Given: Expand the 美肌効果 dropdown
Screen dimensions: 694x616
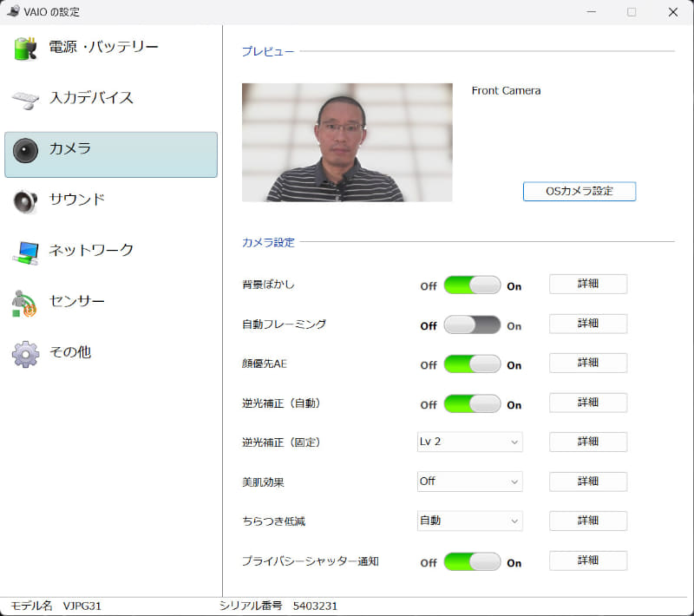Looking at the screenshot, I should point(469,482).
